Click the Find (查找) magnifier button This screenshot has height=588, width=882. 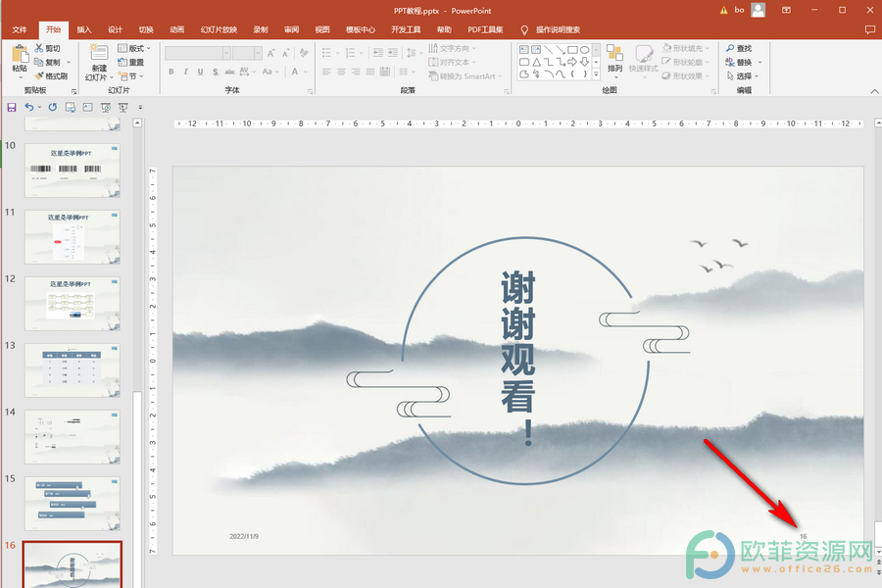[x=739, y=48]
